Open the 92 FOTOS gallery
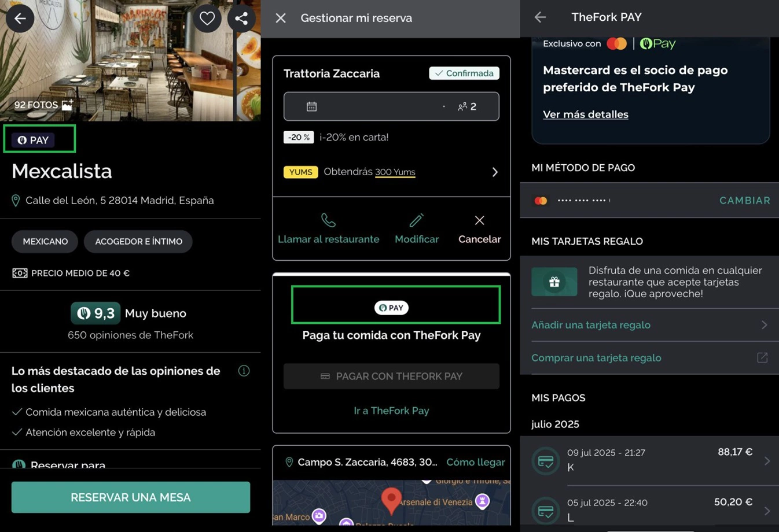The width and height of the screenshot is (779, 532). (43, 105)
